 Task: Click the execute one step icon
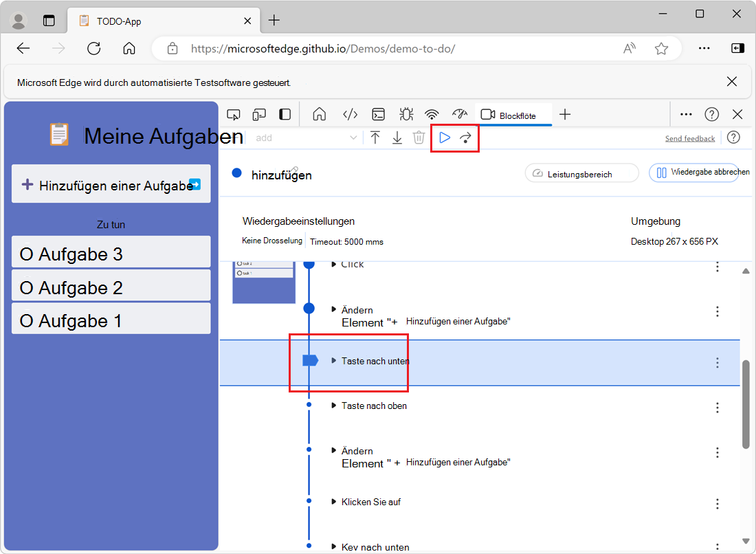[x=466, y=138]
